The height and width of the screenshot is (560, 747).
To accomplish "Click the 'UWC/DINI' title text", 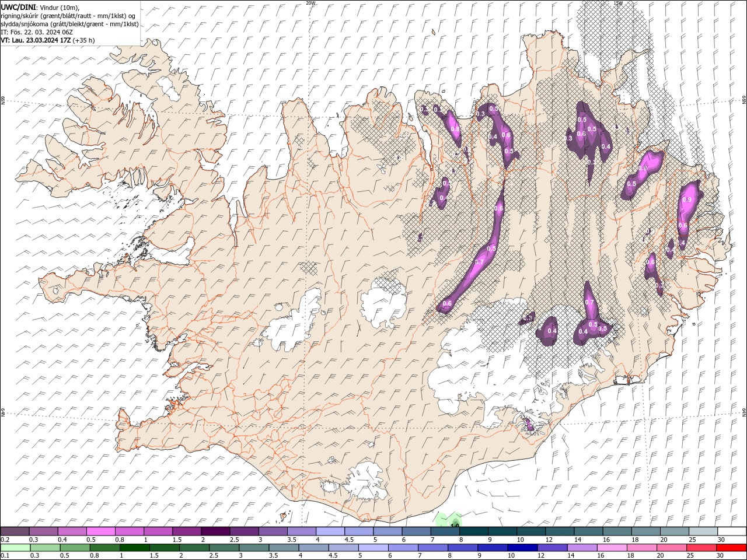I will point(19,6).
